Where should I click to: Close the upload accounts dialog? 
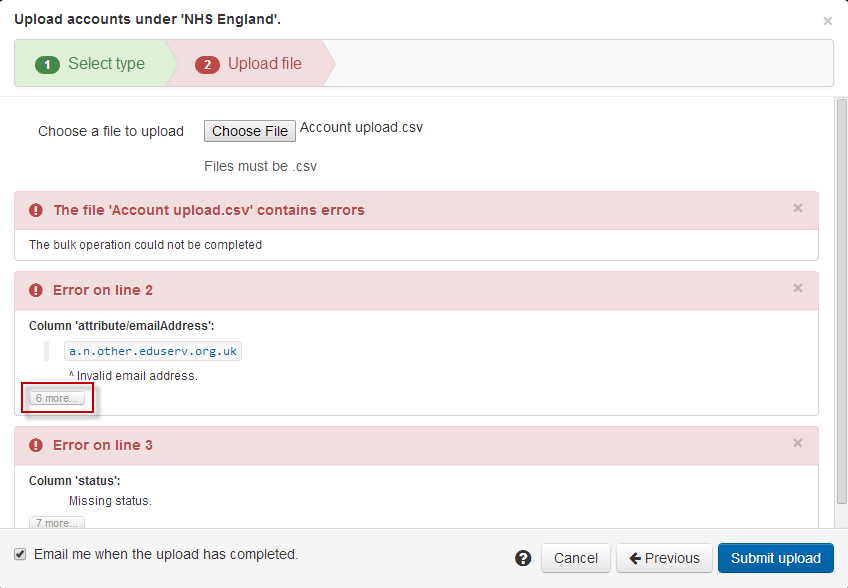tap(827, 20)
